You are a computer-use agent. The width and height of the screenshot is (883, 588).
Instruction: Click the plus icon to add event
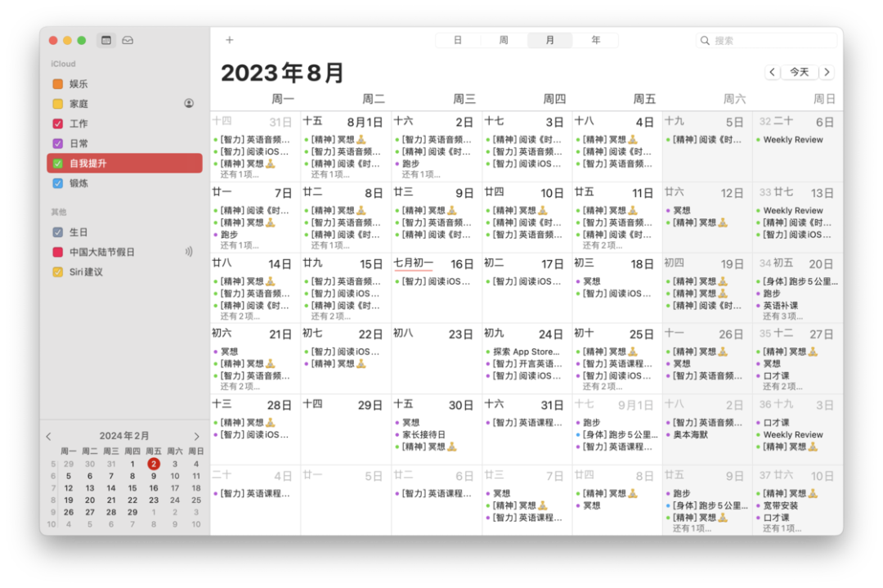(x=229, y=40)
